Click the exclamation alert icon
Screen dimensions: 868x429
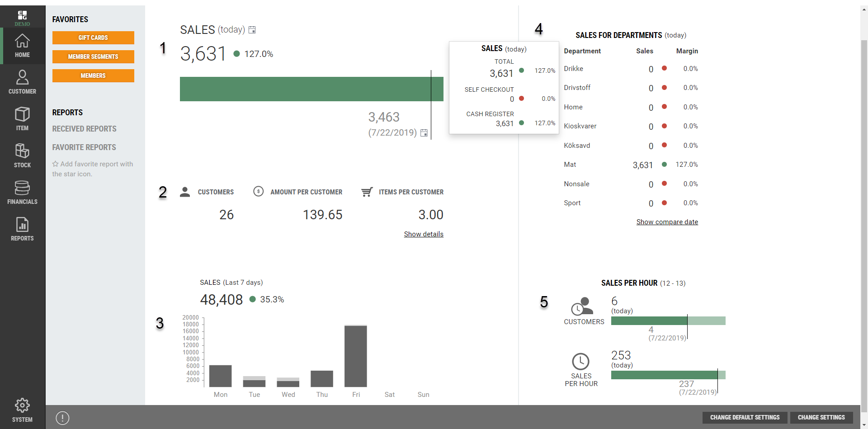point(62,418)
